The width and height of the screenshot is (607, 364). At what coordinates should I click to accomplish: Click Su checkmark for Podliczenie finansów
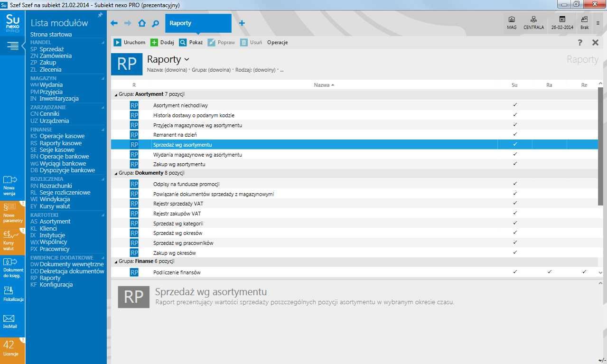click(515, 272)
